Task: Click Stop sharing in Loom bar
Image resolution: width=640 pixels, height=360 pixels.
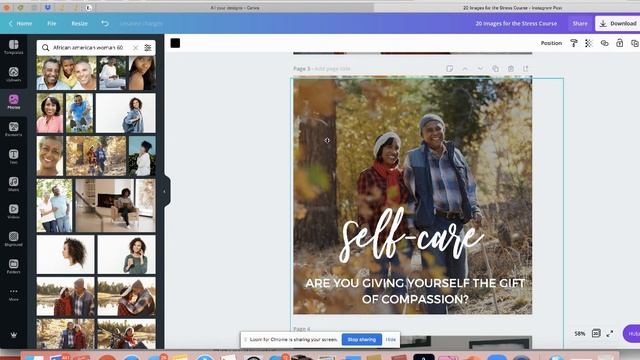Action: [362, 339]
